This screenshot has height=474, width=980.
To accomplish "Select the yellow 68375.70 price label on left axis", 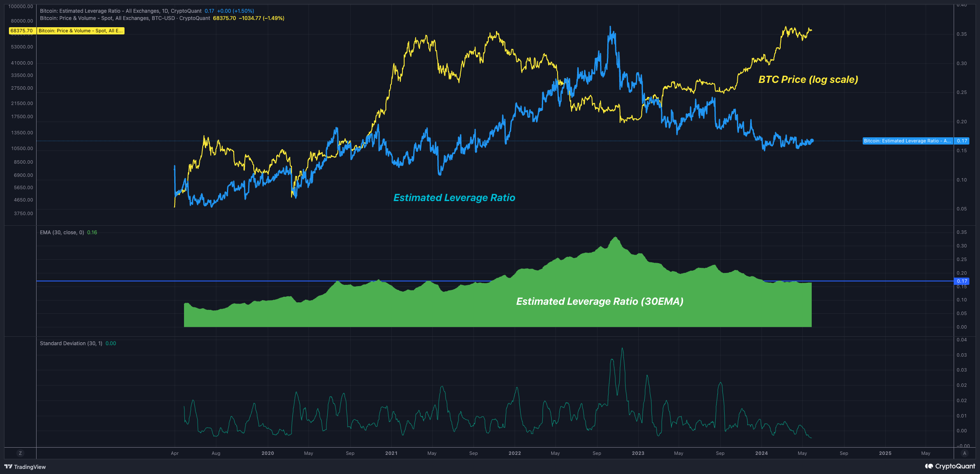I will (20, 31).
